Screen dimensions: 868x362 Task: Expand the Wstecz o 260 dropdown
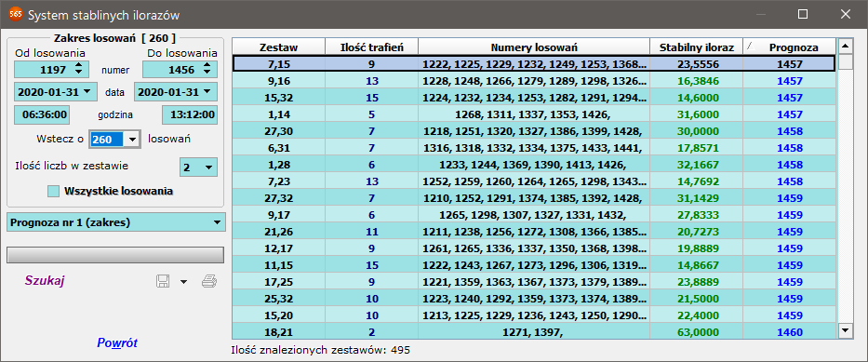132,140
